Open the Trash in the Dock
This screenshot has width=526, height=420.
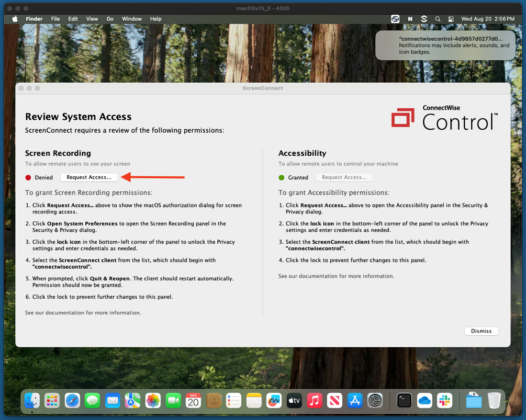pyautogui.click(x=494, y=401)
